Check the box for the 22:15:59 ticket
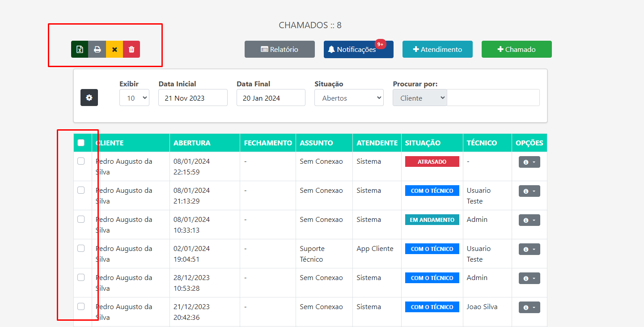644x327 pixels. (81, 161)
